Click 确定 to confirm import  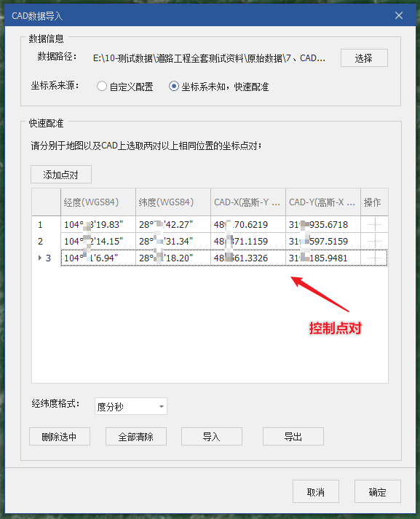tap(378, 491)
